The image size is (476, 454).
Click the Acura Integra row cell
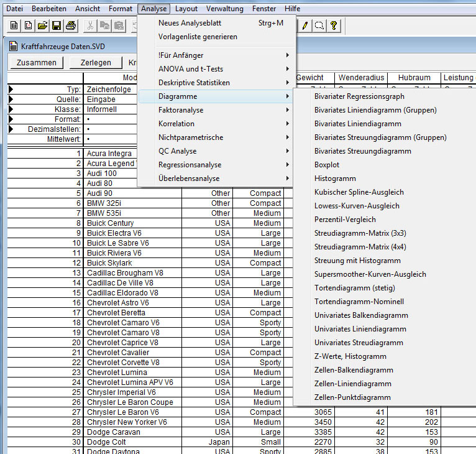tap(109, 154)
